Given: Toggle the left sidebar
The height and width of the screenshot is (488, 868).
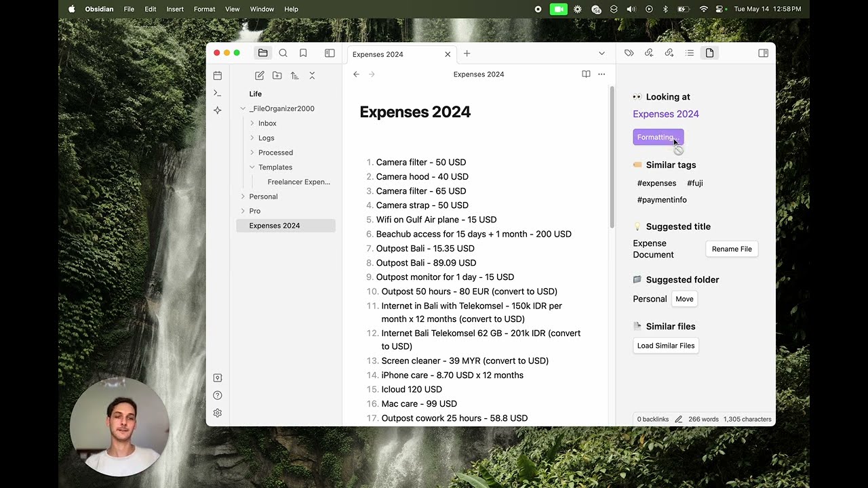Looking at the screenshot, I should point(330,53).
